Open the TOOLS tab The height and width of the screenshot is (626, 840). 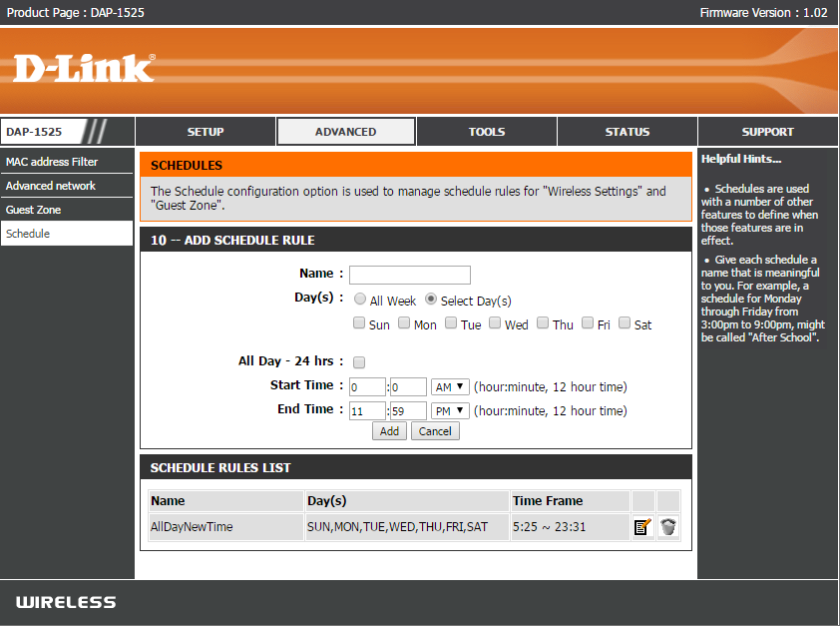487,132
